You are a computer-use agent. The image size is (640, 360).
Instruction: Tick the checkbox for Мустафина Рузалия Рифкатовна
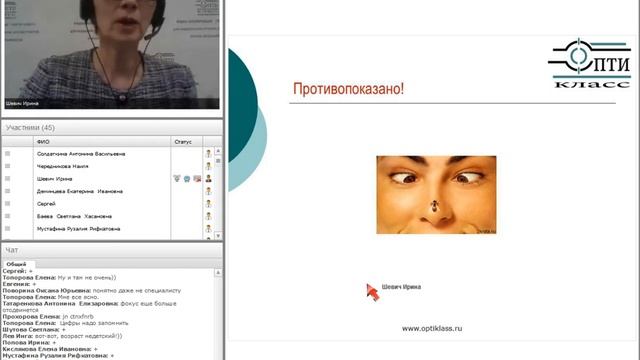point(7,229)
